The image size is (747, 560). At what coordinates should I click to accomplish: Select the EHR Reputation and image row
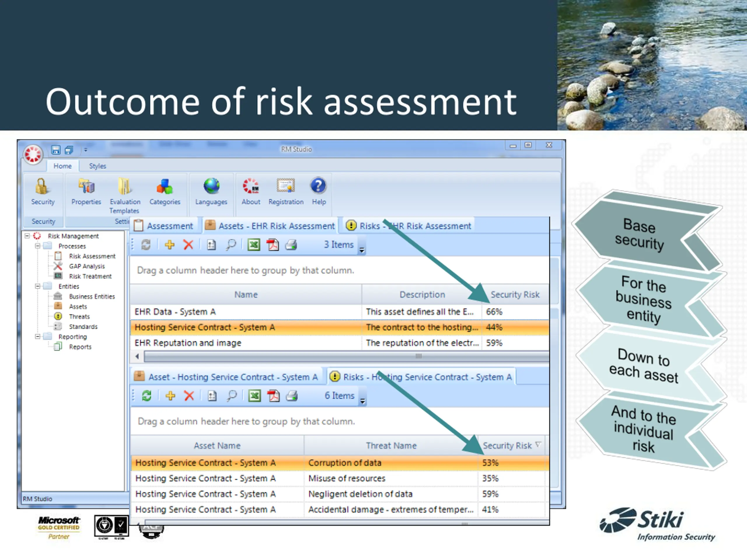pos(188,343)
